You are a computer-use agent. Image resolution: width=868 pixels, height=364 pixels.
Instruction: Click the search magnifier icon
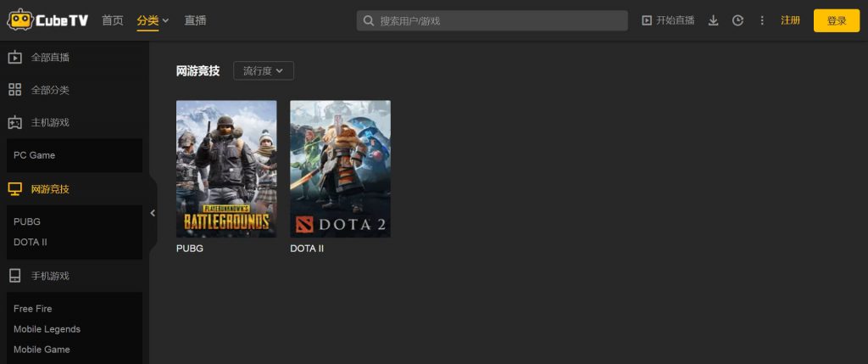coord(369,20)
